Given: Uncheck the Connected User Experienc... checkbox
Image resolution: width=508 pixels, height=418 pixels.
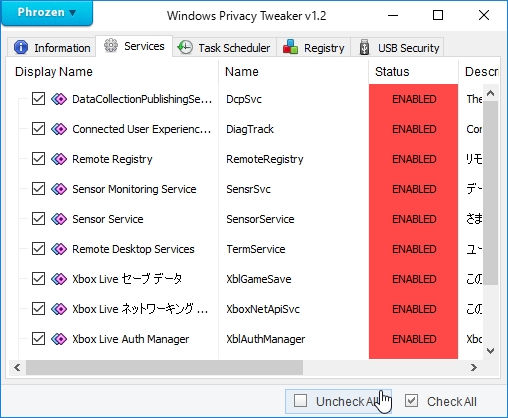Looking at the screenshot, I should click(38, 129).
